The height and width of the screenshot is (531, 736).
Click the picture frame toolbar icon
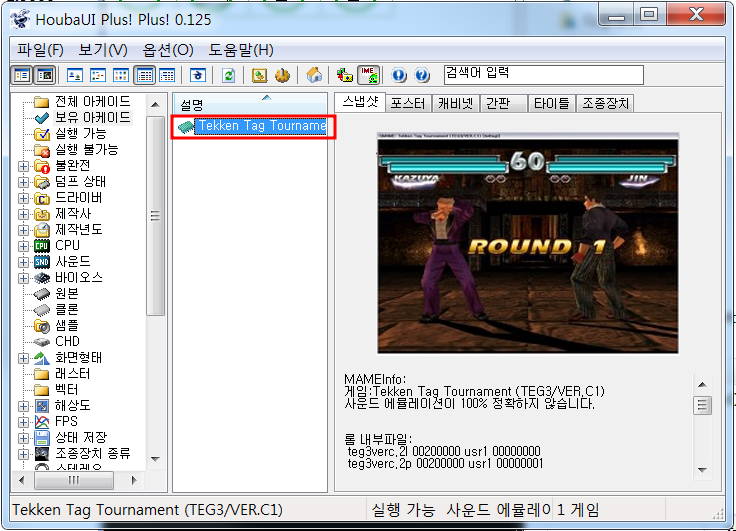[x=260, y=75]
